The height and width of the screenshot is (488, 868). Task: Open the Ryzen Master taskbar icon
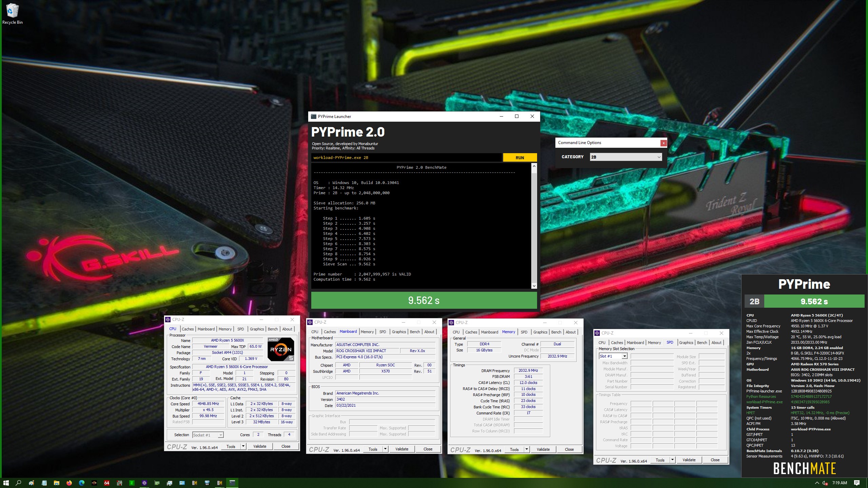coord(94,483)
